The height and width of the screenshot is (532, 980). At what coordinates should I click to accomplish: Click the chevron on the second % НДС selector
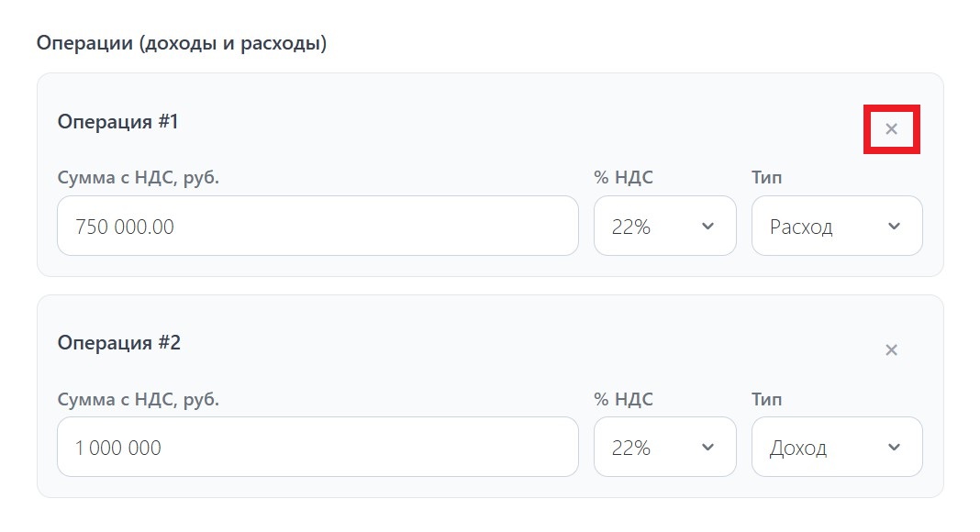[707, 447]
